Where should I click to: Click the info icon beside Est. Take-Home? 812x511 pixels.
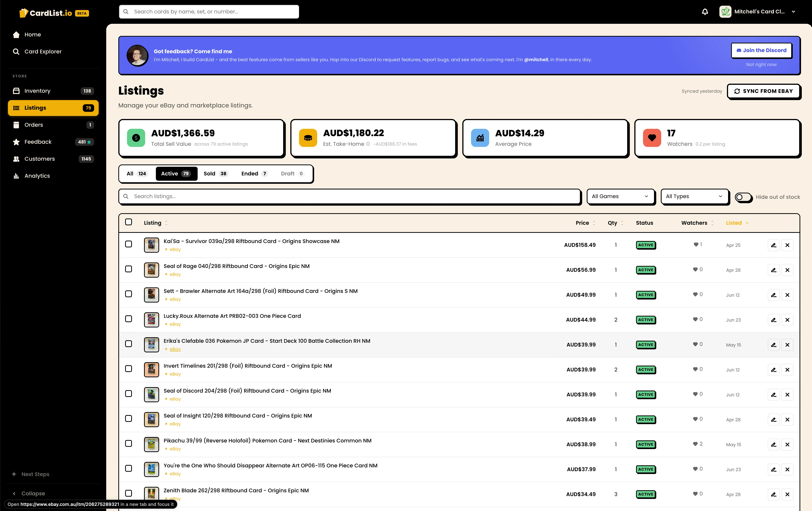tap(368, 144)
